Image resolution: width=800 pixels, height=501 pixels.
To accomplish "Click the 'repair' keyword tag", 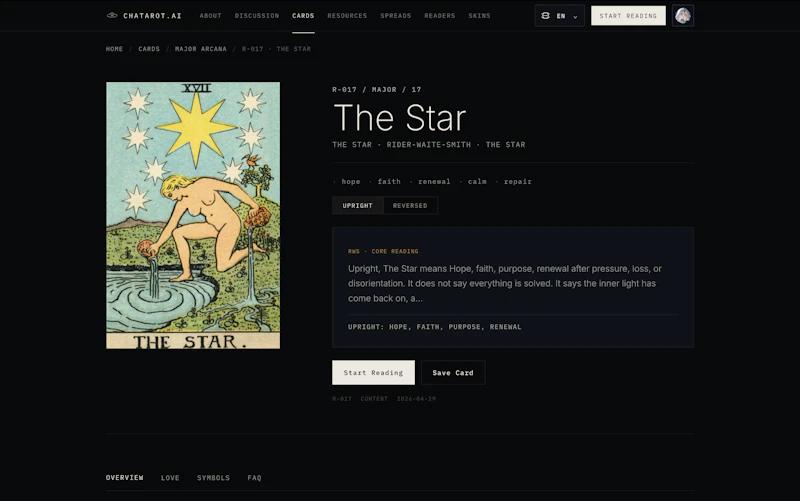I will point(517,182).
